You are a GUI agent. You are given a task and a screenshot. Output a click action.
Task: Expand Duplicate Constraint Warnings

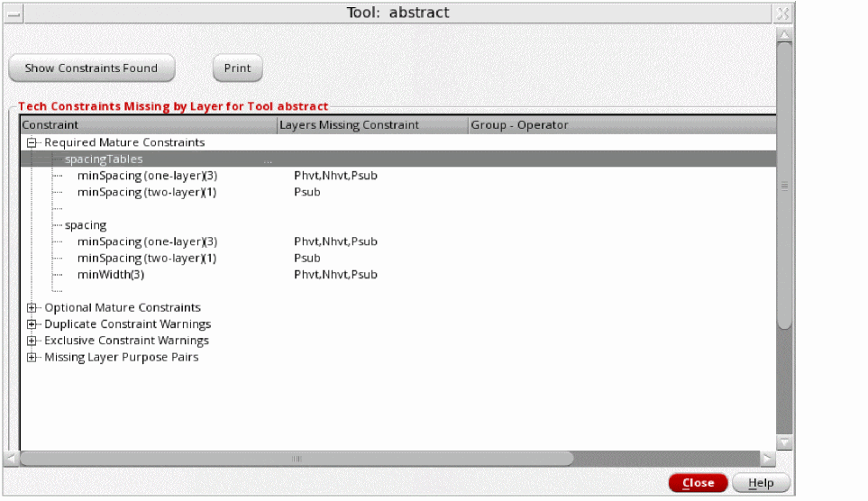[x=32, y=324]
